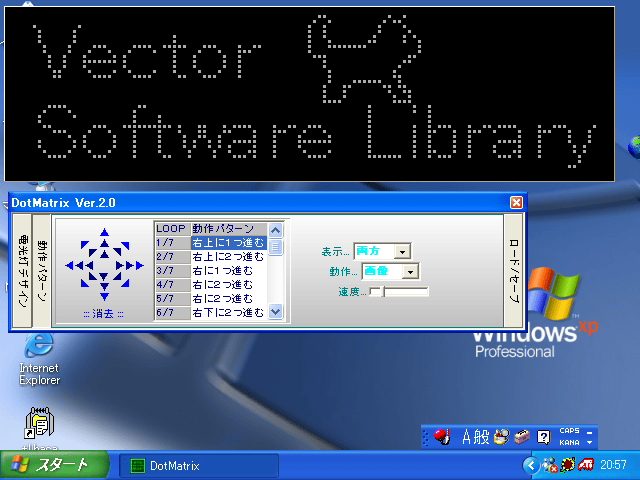This screenshot has width=640, height=480.
Task: Click the taskbar clock showing 20:57
Action: pyautogui.click(x=613, y=465)
